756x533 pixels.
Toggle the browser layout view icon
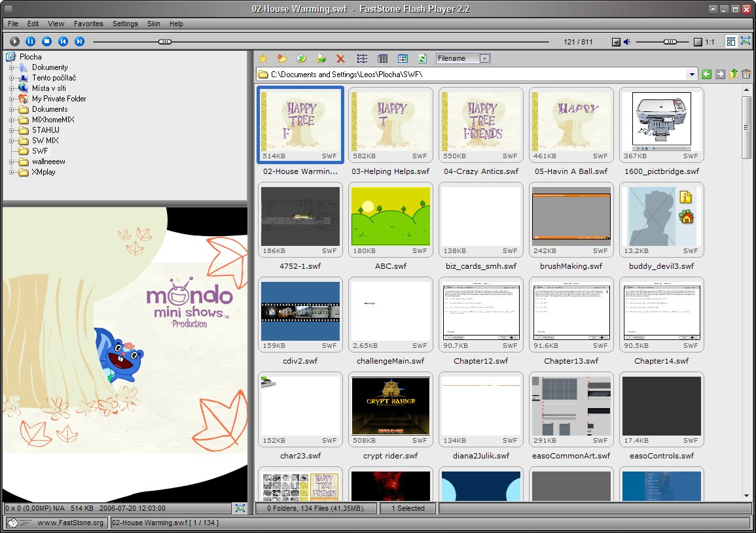731,41
